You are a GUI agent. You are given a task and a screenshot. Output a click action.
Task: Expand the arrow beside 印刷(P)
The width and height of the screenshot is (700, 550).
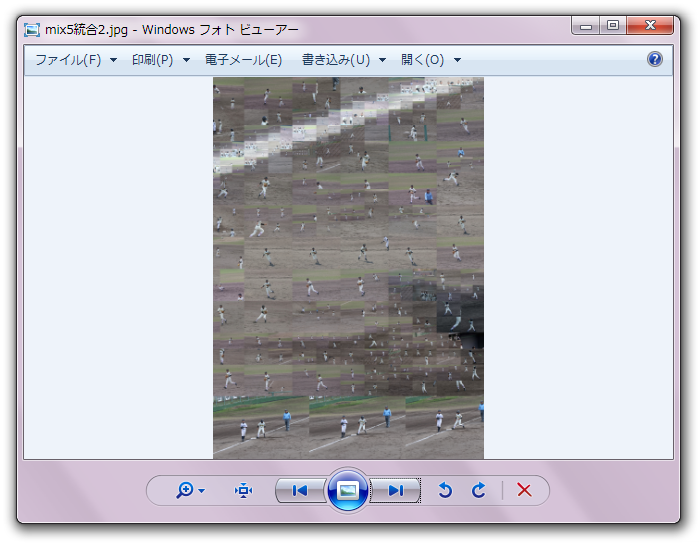click(186, 60)
